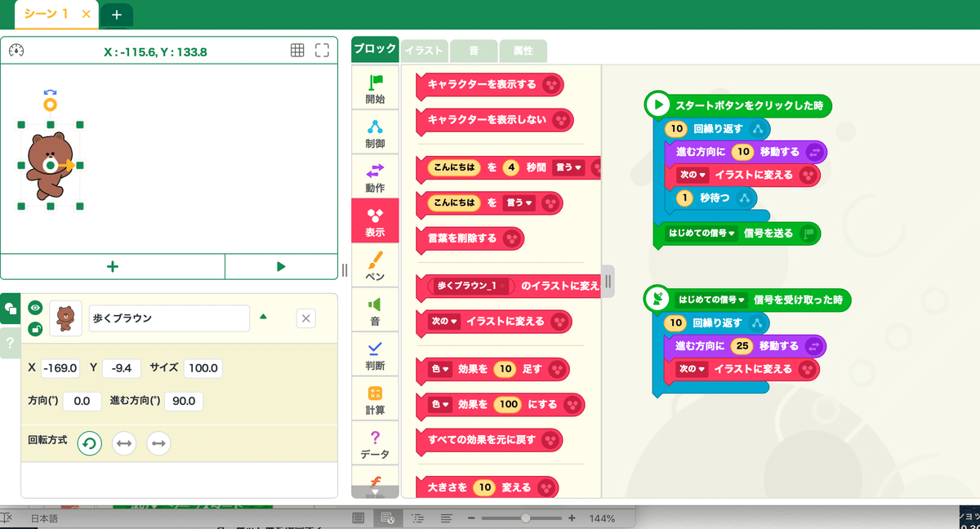The image size is (980, 529).
Task: Delete the 歩くブラウン character with X button
Action: 306,318
